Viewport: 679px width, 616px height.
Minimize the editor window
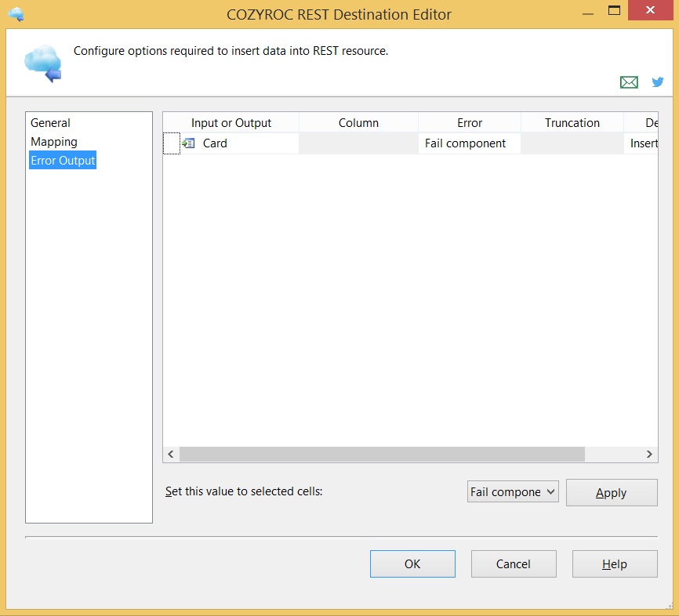coord(587,13)
